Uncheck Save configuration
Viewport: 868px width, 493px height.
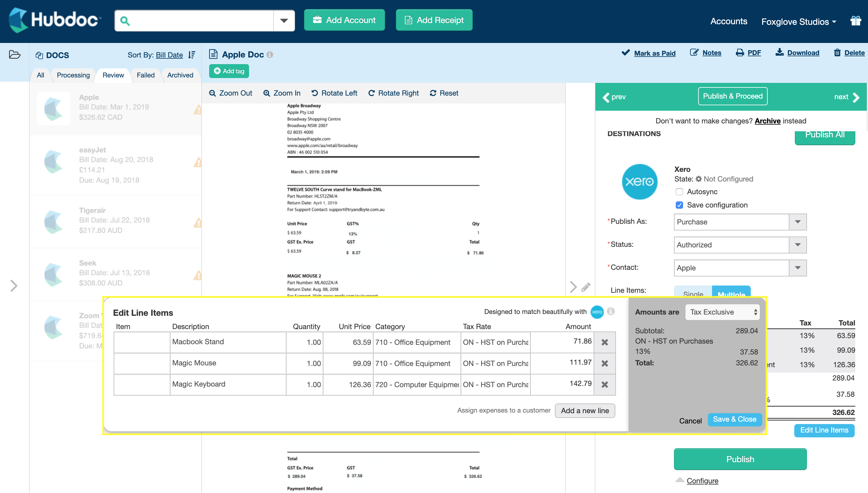[x=679, y=205]
